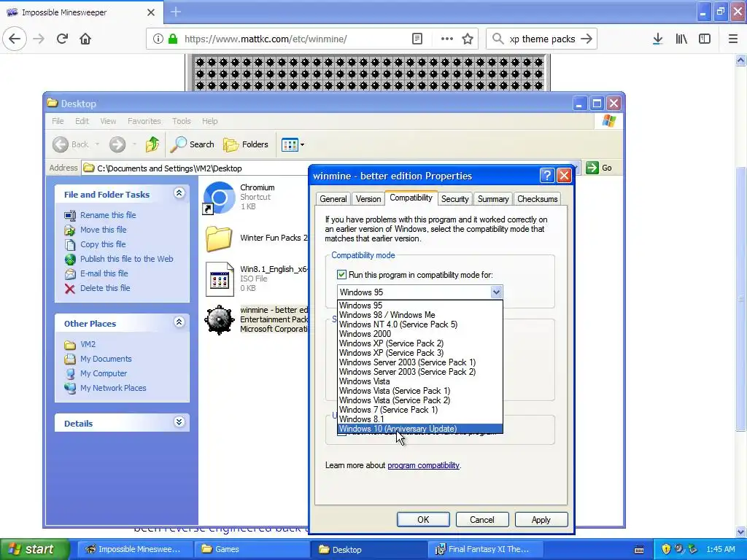The height and width of the screenshot is (560, 747).
Task: Collapse File and Folder Tasks panel
Action: 179,192
